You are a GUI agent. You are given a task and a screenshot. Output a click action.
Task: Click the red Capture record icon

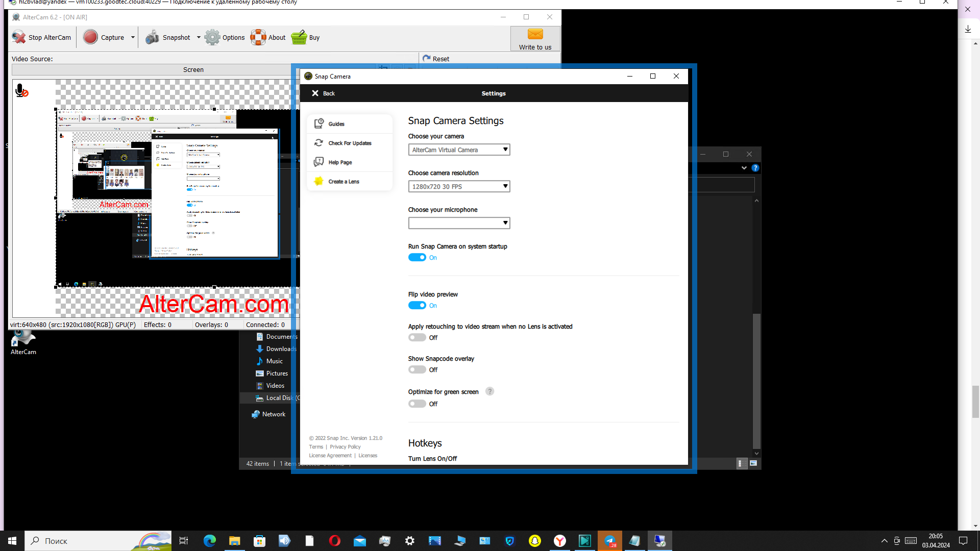click(90, 37)
